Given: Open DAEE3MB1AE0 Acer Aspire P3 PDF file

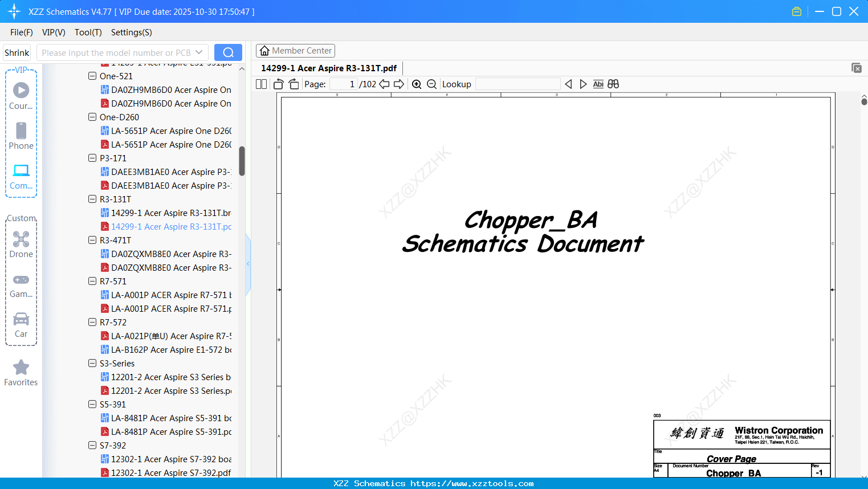Looking at the screenshot, I should tap(166, 185).
